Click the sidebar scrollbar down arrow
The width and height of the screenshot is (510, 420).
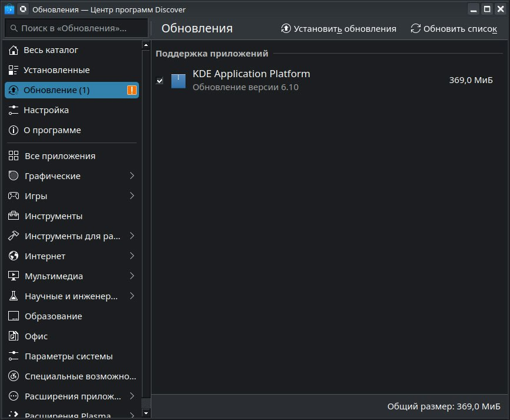[x=146, y=414]
